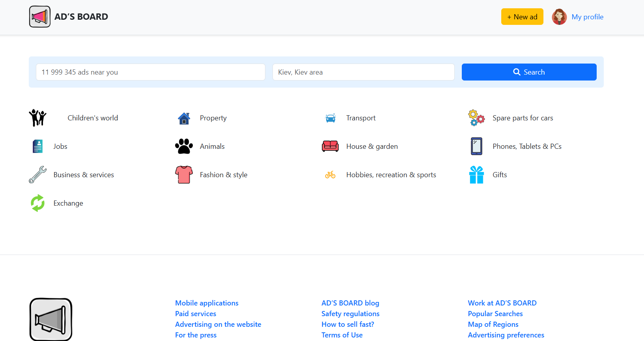
Task: Open the Hobbies bicycle icon
Action: 330,175
